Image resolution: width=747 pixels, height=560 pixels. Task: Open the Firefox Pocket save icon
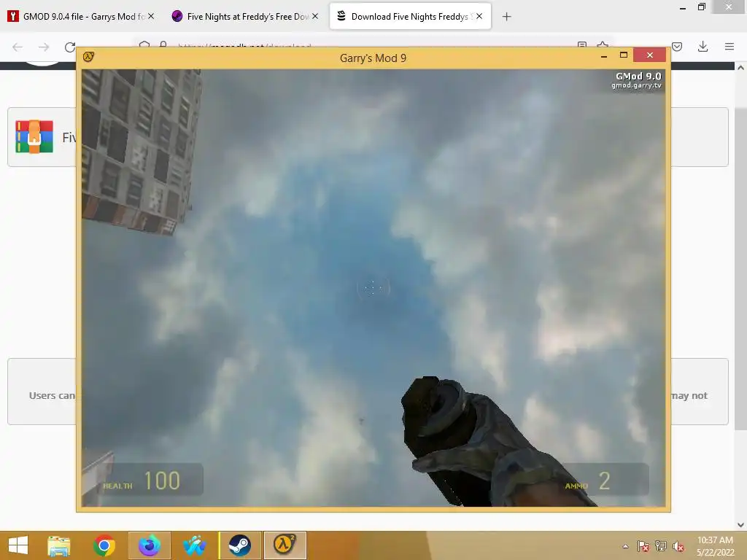(x=677, y=47)
